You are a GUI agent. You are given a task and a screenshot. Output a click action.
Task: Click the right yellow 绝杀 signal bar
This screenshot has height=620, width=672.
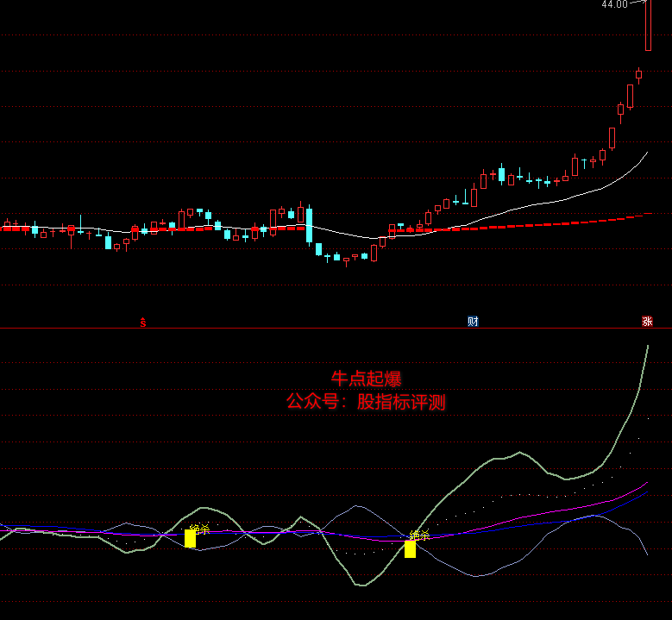pos(410,549)
